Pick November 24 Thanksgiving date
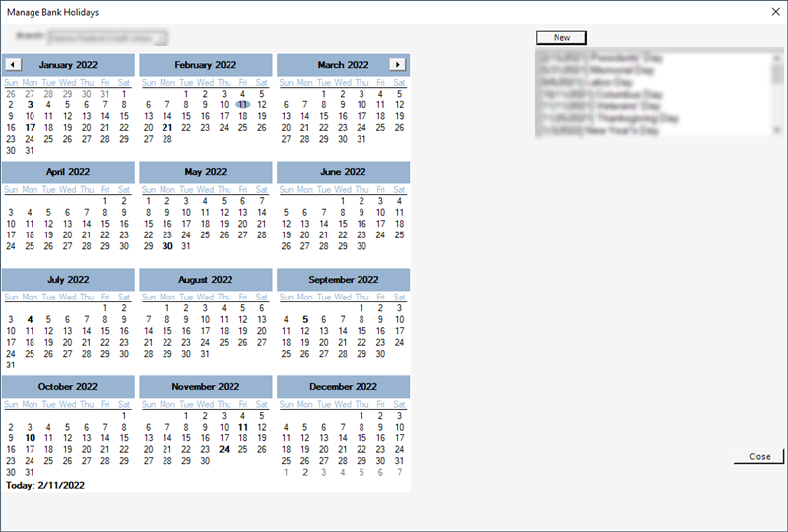 point(225,449)
